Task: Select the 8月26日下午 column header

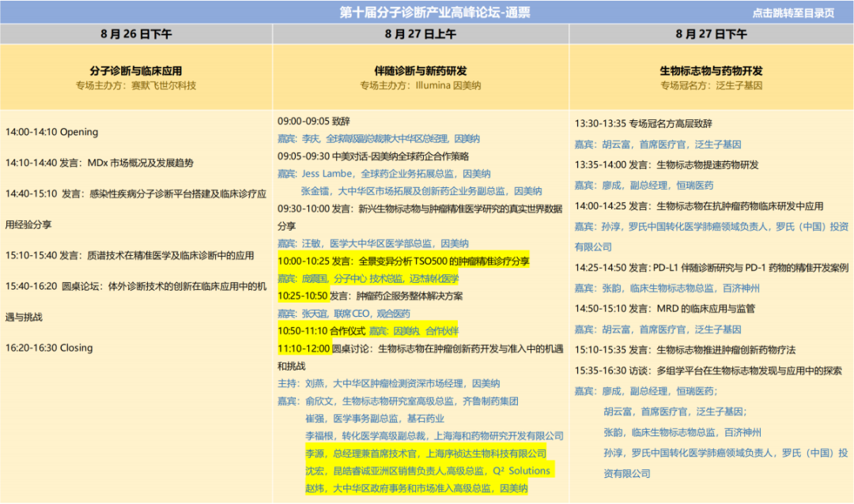Action: click(x=136, y=34)
